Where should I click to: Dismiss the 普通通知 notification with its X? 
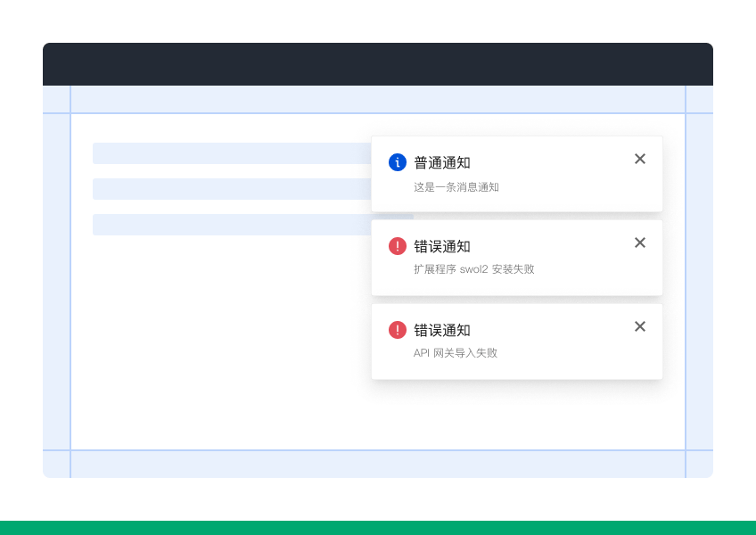[x=640, y=159]
